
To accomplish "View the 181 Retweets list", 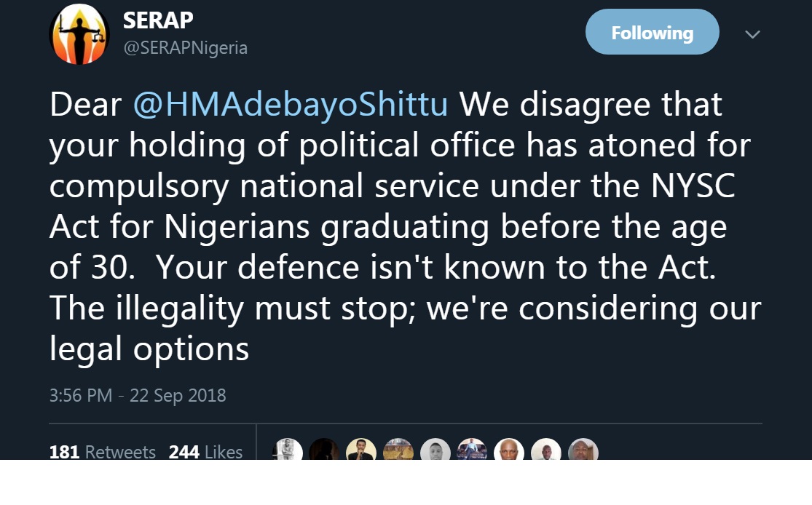I will point(103,452).
